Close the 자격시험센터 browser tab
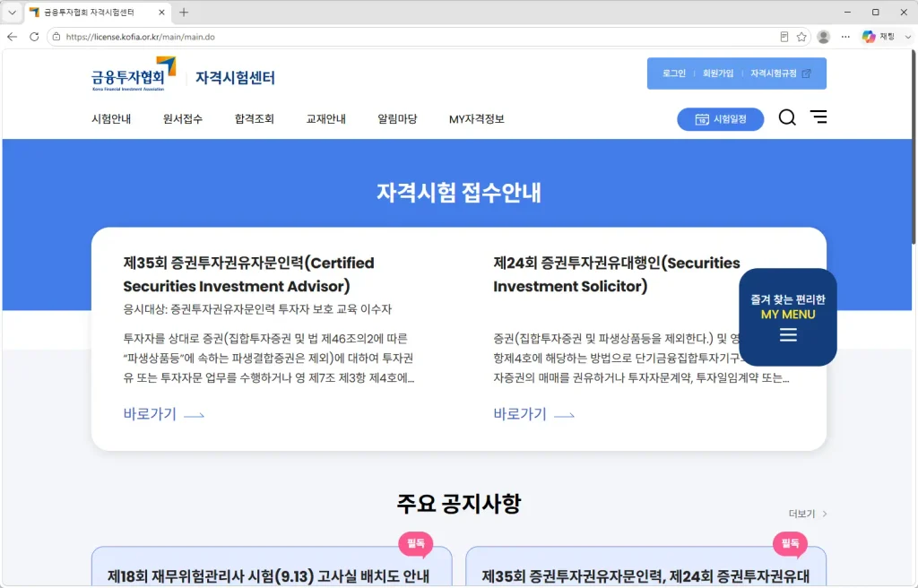 point(161,13)
